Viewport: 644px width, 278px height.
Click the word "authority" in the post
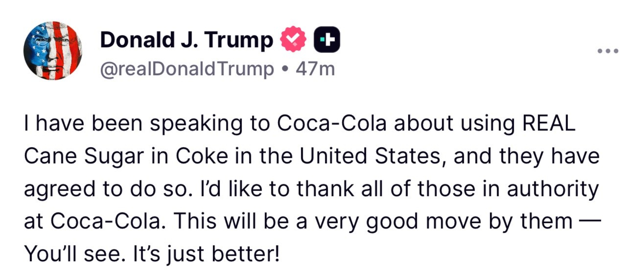coord(553,189)
